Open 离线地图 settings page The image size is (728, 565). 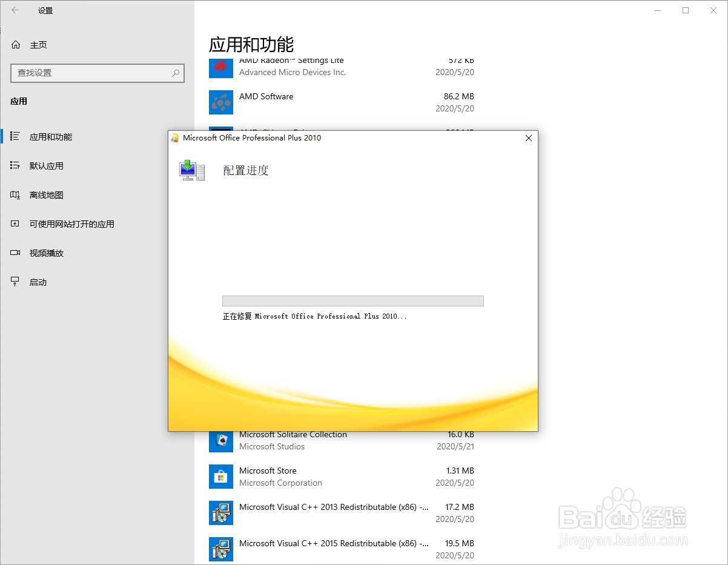[47, 195]
